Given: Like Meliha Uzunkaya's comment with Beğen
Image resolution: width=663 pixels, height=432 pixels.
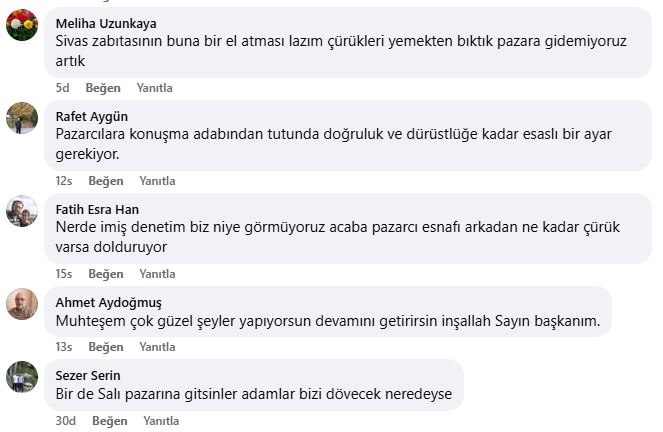Looking at the screenshot, I should (x=103, y=88).
